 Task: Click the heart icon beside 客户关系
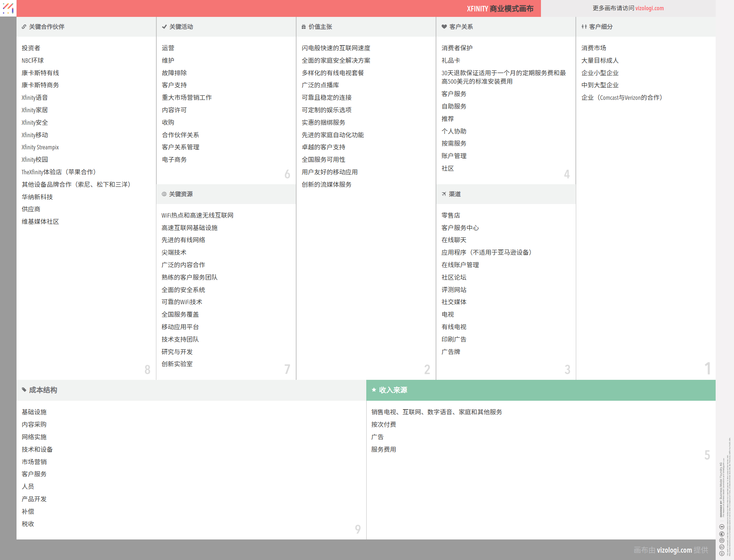click(x=444, y=27)
